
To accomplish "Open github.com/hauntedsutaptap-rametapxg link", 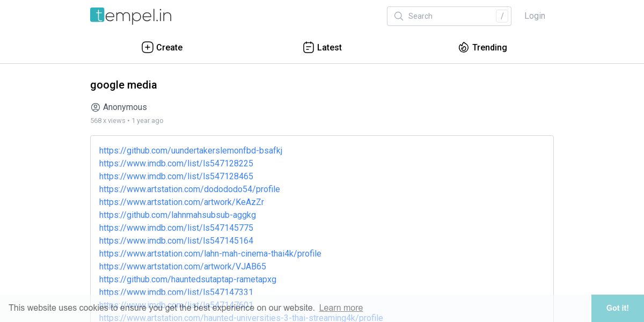I will (188, 280).
